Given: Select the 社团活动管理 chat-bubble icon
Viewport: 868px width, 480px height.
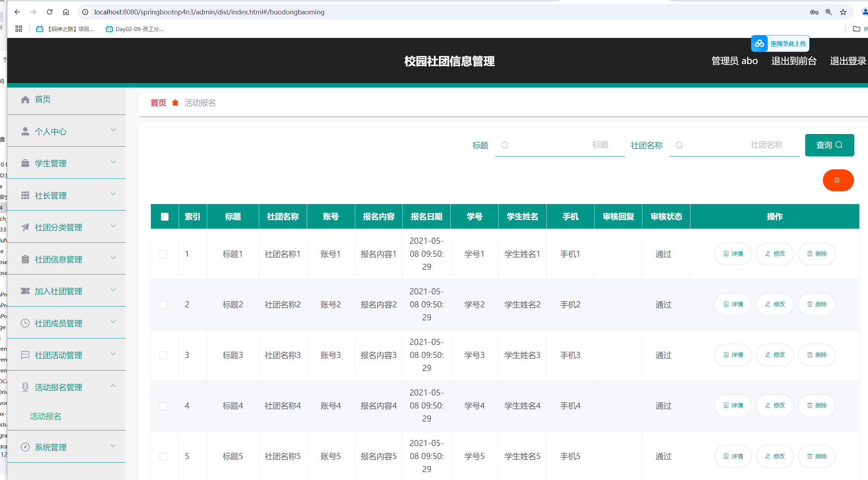Looking at the screenshot, I should 25,355.
